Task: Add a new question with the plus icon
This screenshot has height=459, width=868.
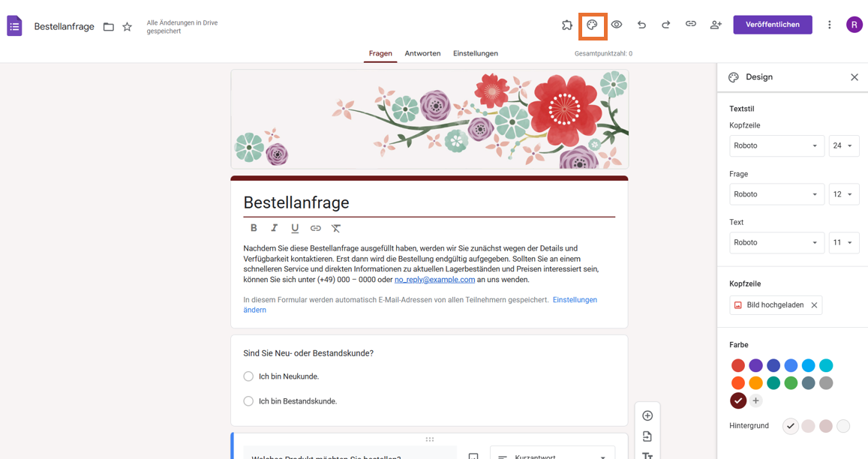Action: [x=647, y=415]
